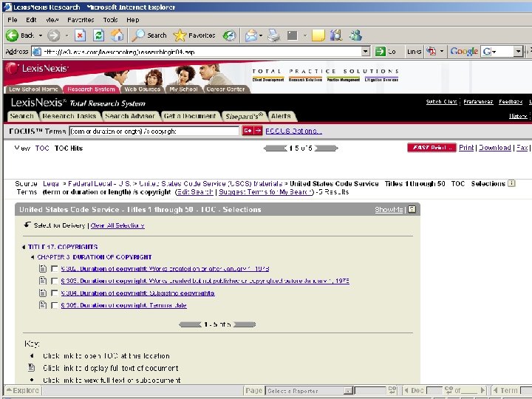This screenshot has height=399, width=532.
Task: Click the LexisNexis logo in banner
Action: click(37, 69)
